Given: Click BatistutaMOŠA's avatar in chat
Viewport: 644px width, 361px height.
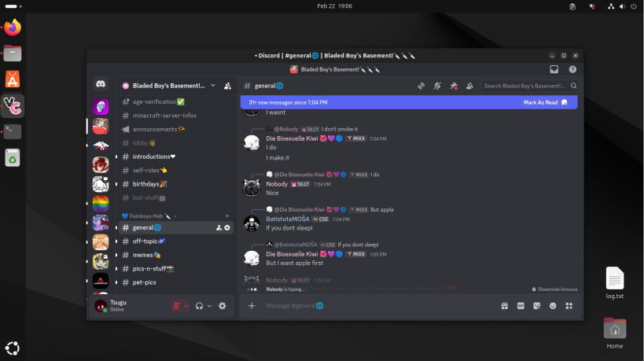Looking at the screenshot, I should [252, 223].
